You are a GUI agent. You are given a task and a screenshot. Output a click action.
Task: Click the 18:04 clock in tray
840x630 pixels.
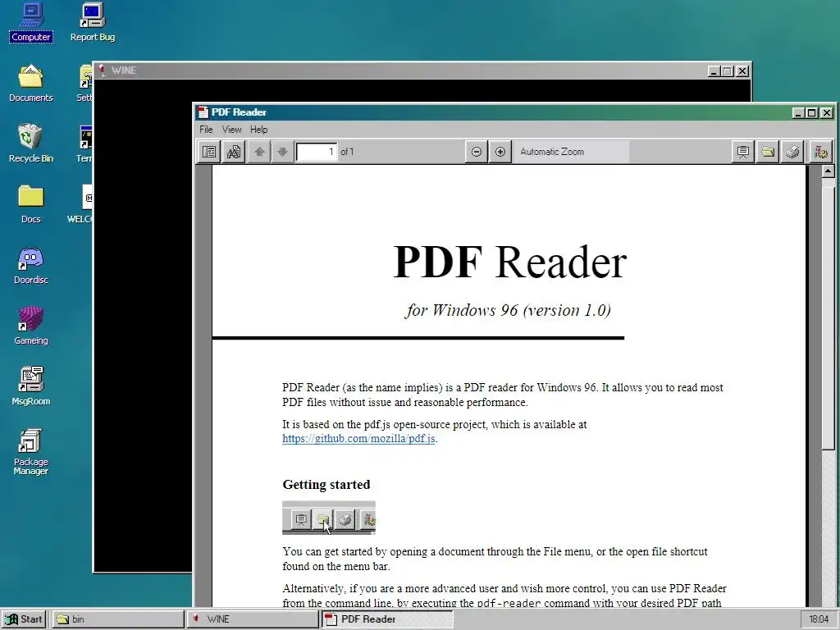tap(819, 619)
